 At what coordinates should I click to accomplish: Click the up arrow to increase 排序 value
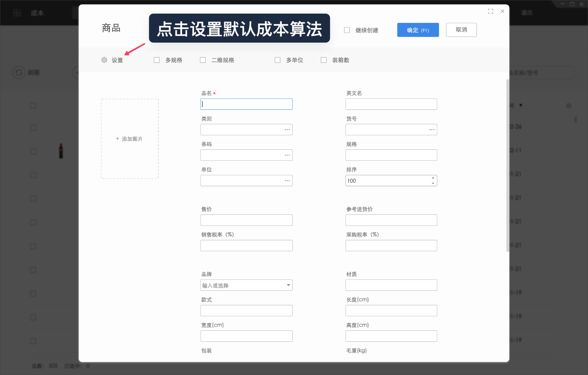(x=433, y=178)
